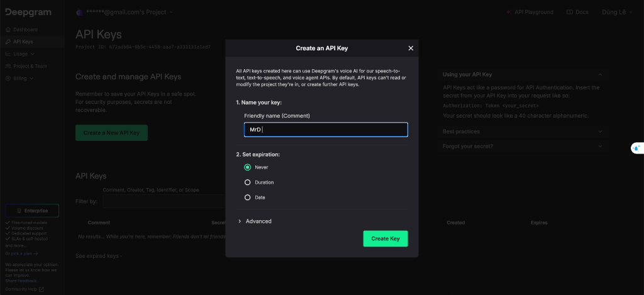Image resolution: width=644 pixels, height=295 pixels.
Task: Open the Docs link
Action: pyautogui.click(x=577, y=13)
